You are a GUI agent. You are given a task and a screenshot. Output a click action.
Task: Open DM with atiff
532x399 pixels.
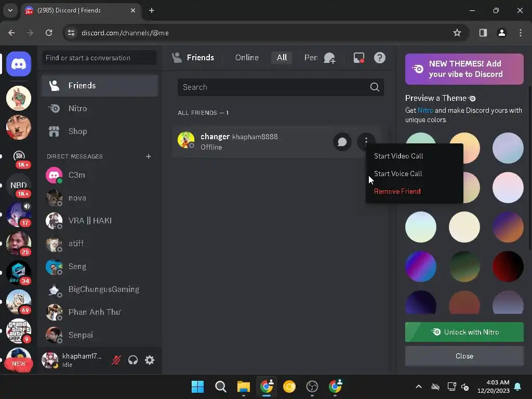click(x=100, y=244)
